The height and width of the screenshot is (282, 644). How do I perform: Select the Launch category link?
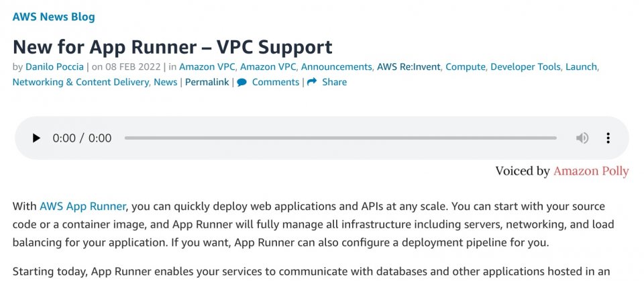[581, 66]
